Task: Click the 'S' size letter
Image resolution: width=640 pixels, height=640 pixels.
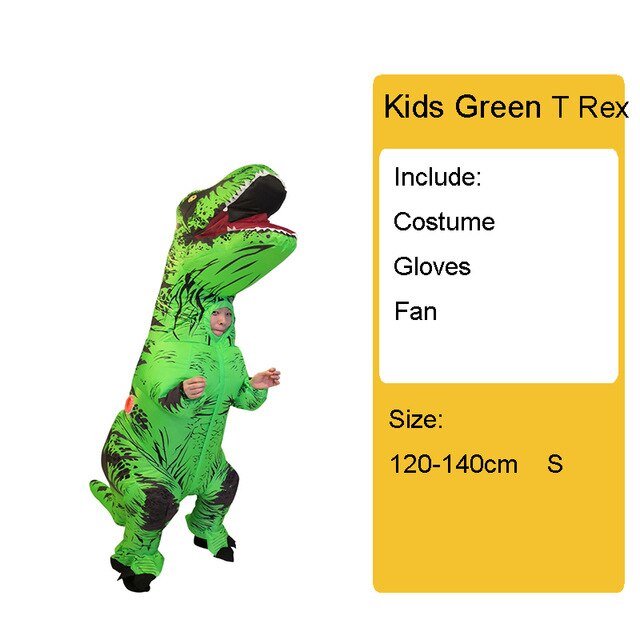Action: point(555,464)
